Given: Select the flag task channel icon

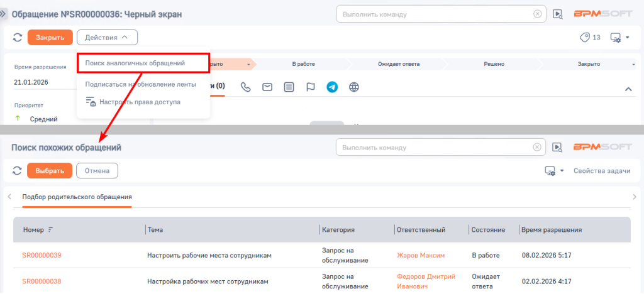Looking at the screenshot, I should (x=311, y=87).
